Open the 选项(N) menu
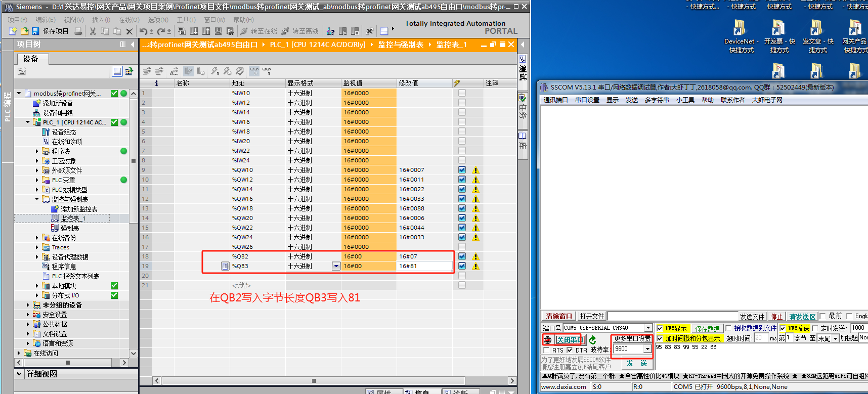The image size is (868, 394). tap(158, 20)
